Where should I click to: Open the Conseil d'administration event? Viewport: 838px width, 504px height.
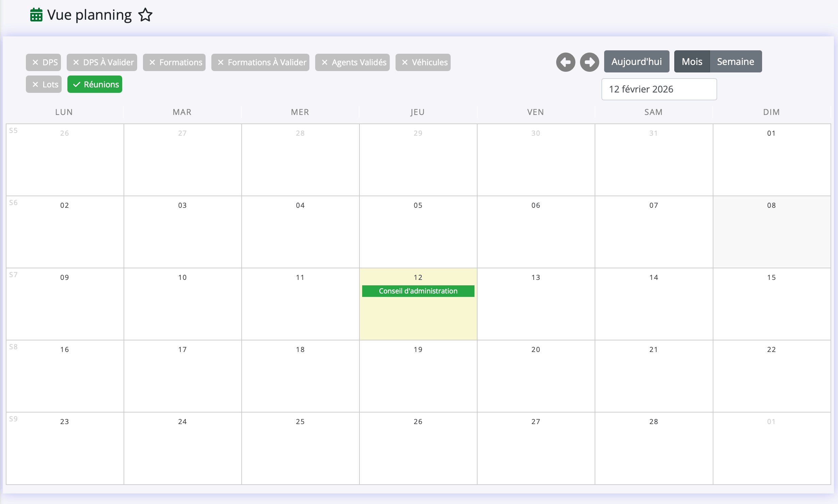(418, 291)
